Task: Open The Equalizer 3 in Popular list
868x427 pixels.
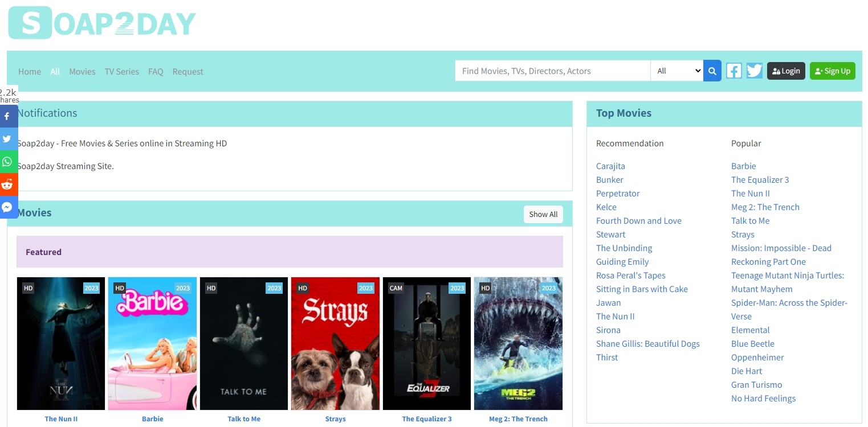Action: [x=760, y=180]
